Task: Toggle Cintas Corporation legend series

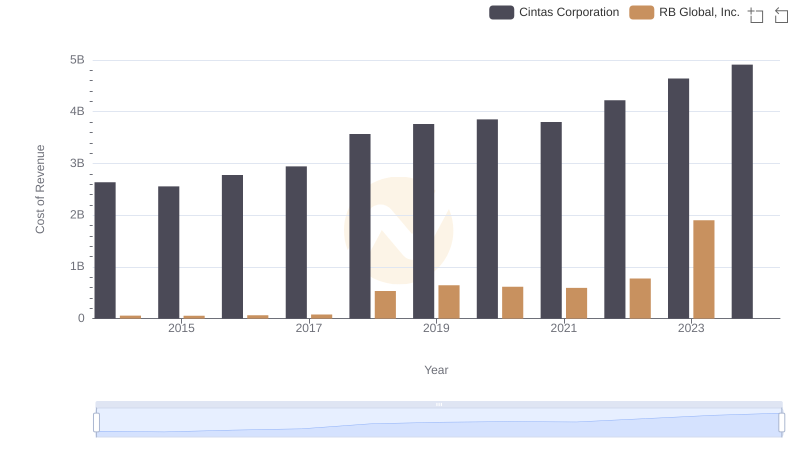Action: pos(554,12)
